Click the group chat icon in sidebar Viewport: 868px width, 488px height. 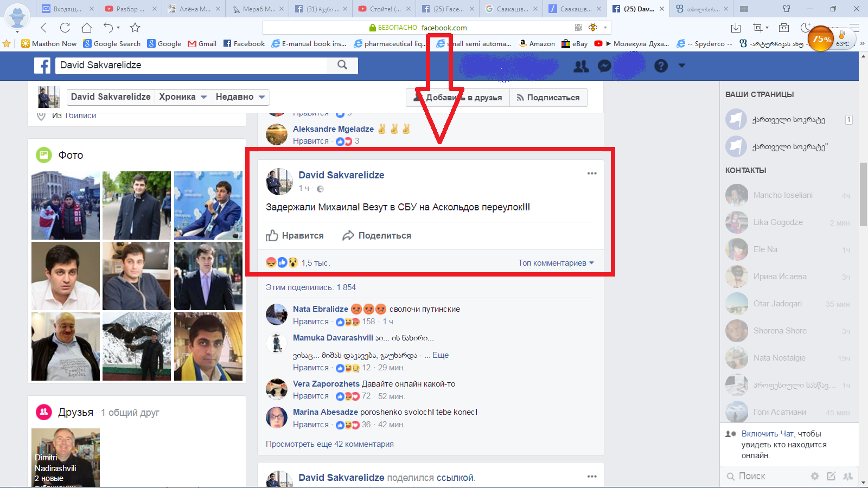[848, 476]
